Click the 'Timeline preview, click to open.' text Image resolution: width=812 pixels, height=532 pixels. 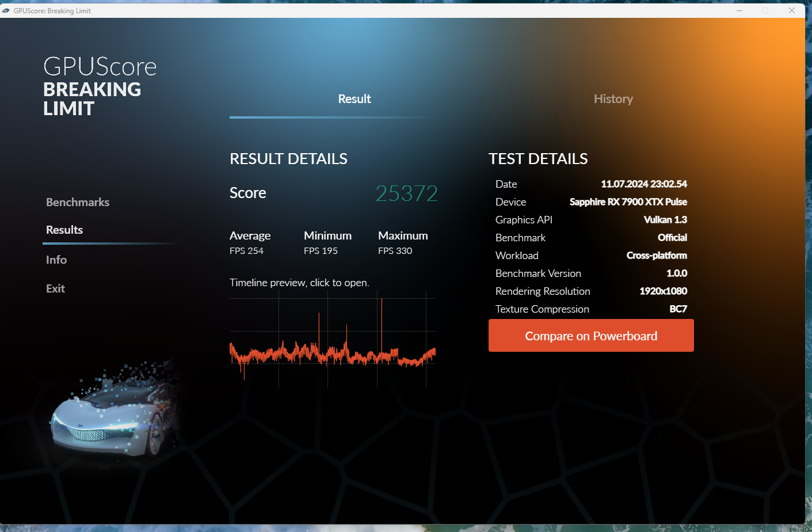(299, 283)
